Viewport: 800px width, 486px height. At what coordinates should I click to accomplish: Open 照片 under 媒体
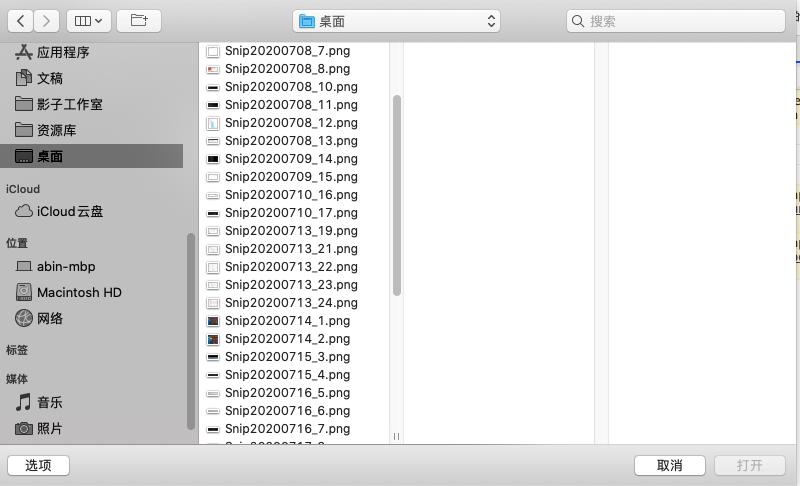92,428
